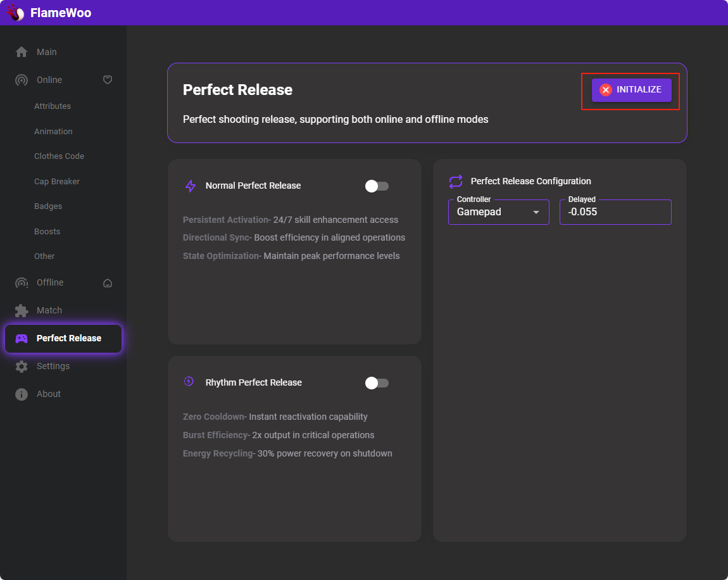Open the Cap Breaker submenu item

[56, 182]
